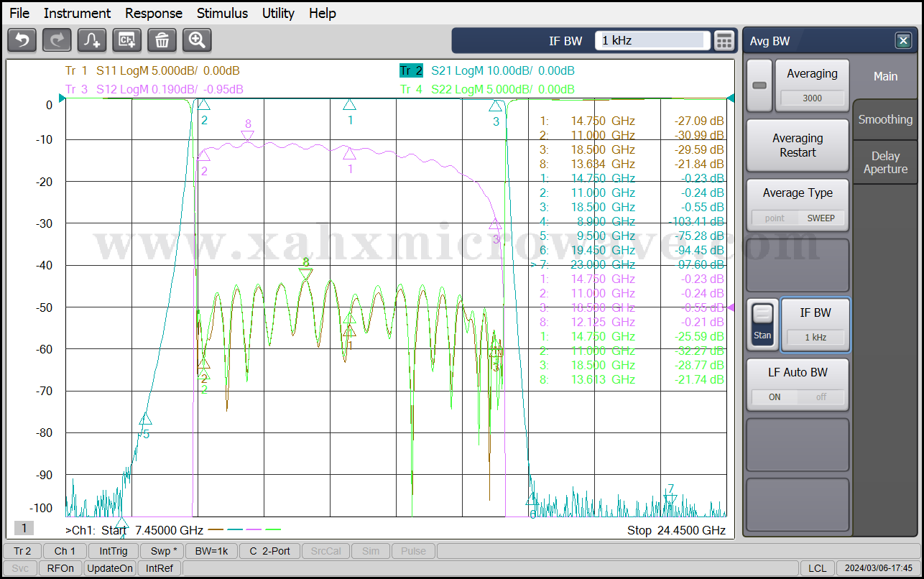This screenshot has width=924, height=579.
Task: Switch LF Auto BW on/off
Action: [x=798, y=397]
